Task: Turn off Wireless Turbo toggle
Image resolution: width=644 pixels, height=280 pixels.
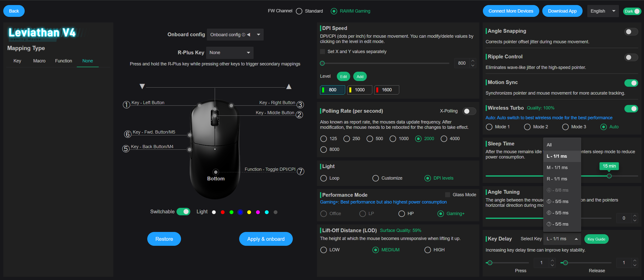Action: tap(631, 109)
